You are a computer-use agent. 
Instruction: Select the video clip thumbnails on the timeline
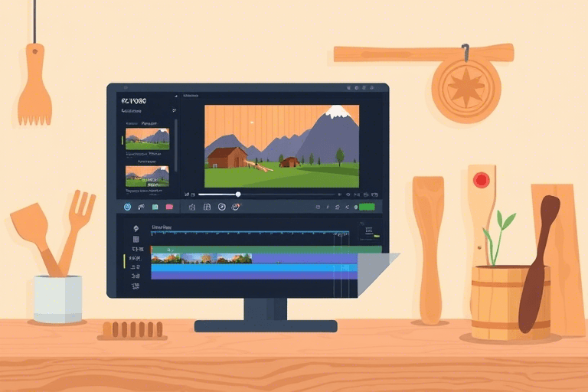201,258
